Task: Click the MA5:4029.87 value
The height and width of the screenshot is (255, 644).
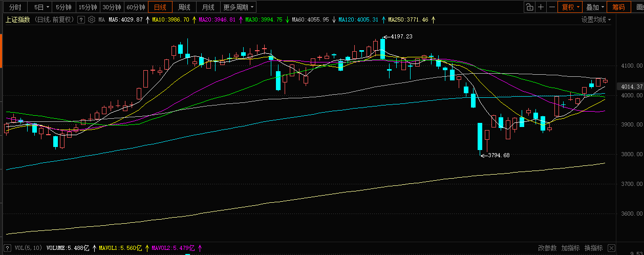Action: pos(125,19)
